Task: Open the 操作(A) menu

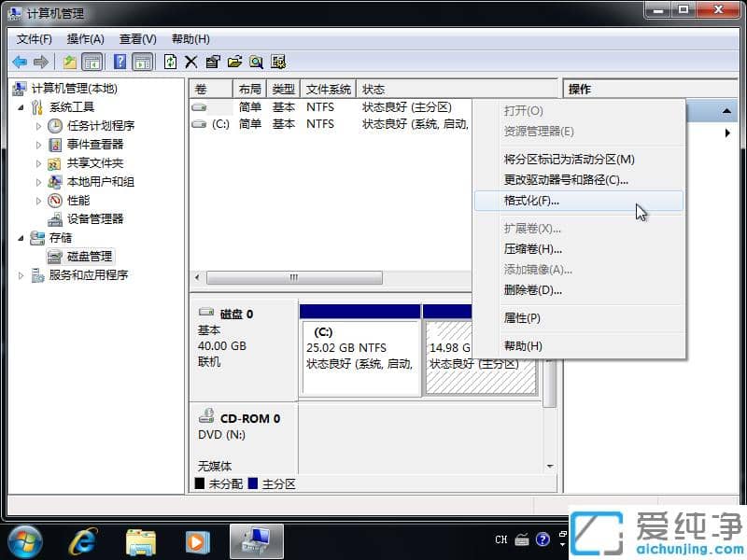Action: [x=85, y=38]
